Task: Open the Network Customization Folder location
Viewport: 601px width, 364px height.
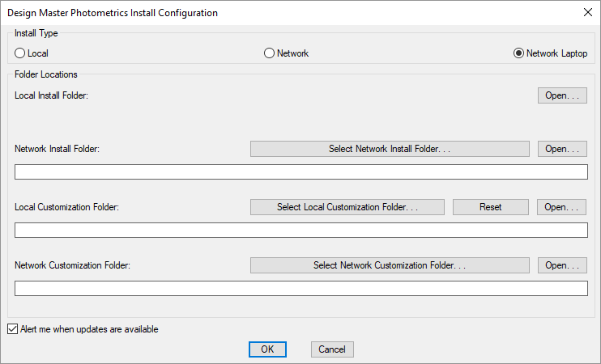Action: 562,265
